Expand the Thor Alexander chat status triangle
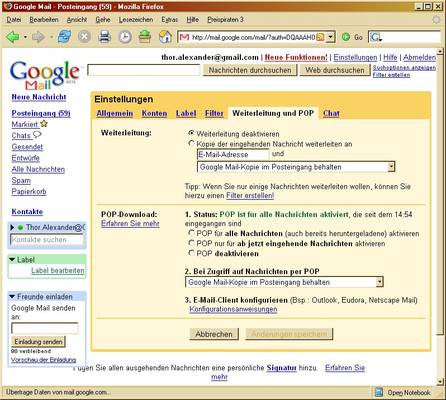The height and width of the screenshot is (400, 446). tap(12, 227)
